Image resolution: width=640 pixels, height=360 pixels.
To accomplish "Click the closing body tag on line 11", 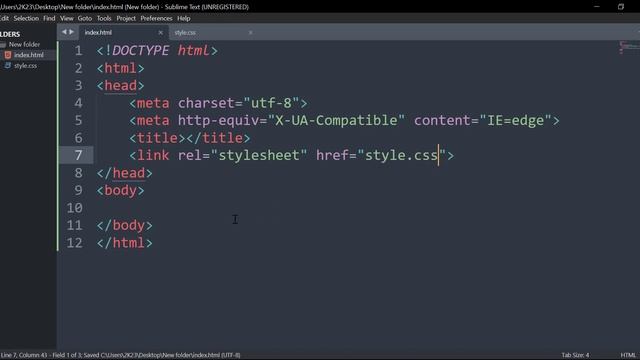I will 124,225.
